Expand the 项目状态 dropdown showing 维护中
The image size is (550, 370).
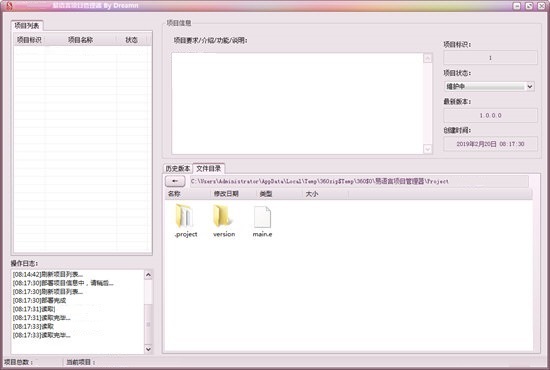530,86
